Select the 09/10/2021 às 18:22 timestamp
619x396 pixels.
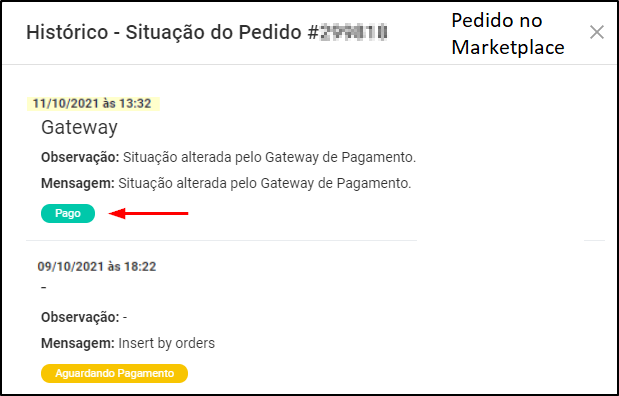[x=97, y=267]
